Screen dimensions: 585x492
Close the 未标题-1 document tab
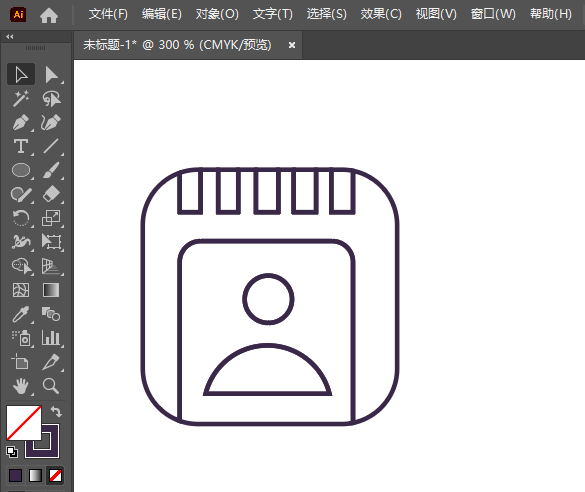pyautogui.click(x=292, y=45)
